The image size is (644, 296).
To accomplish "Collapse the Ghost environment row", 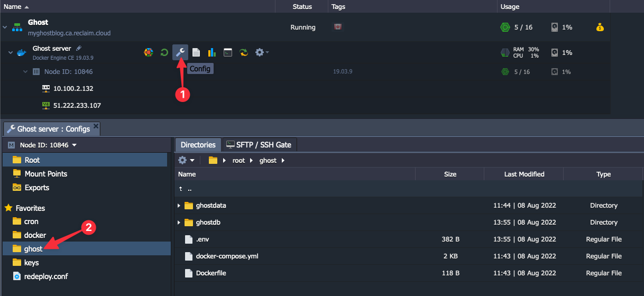I will coord(5,27).
